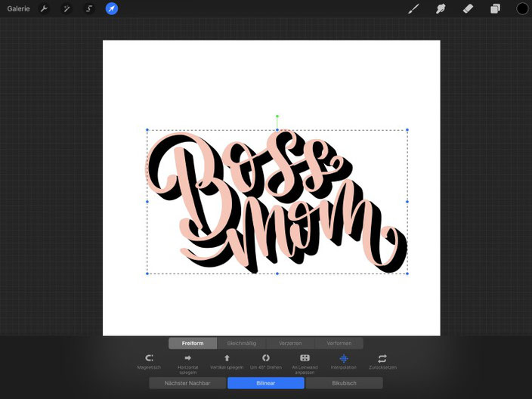532x399 pixels.
Task: Click the Boss Mom lettering artwork
Action: tap(277, 202)
